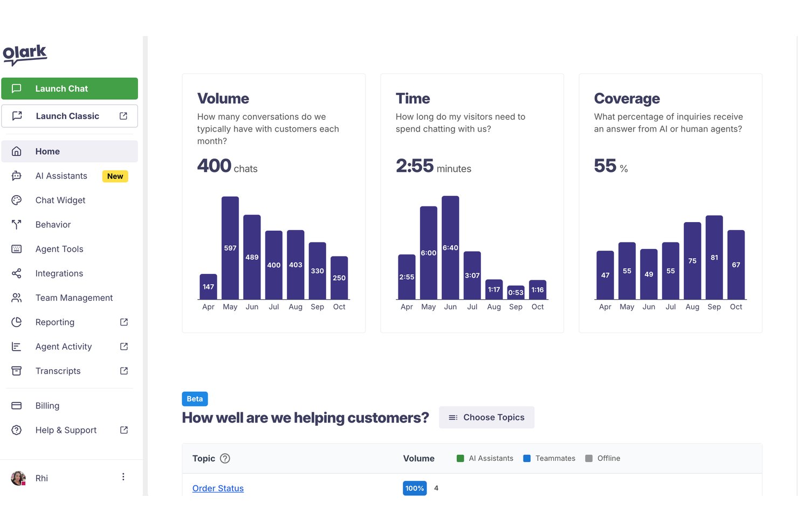Screen dimensions: 798x532
Task: Click the Launch Chat speech bubble icon
Action: pyautogui.click(x=17, y=88)
